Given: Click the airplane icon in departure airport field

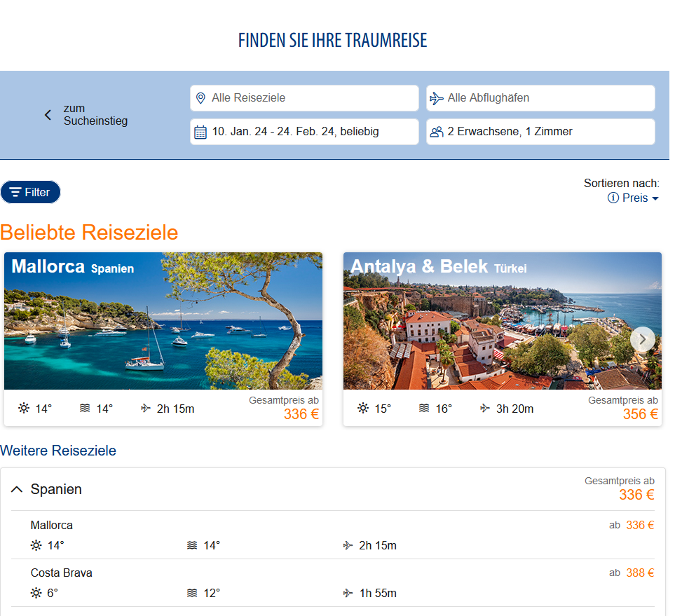Looking at the screenshot, I should click(437, 98).
